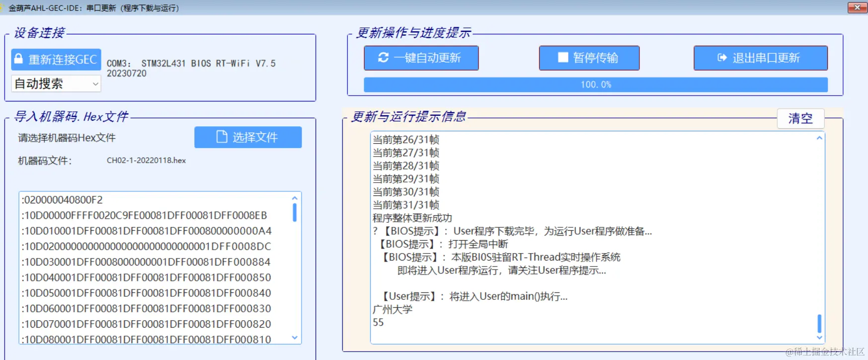The height and width of the screenshot is (360, 868).
Task: Click up arrow of log scrollbar
Action: point(819,138)
